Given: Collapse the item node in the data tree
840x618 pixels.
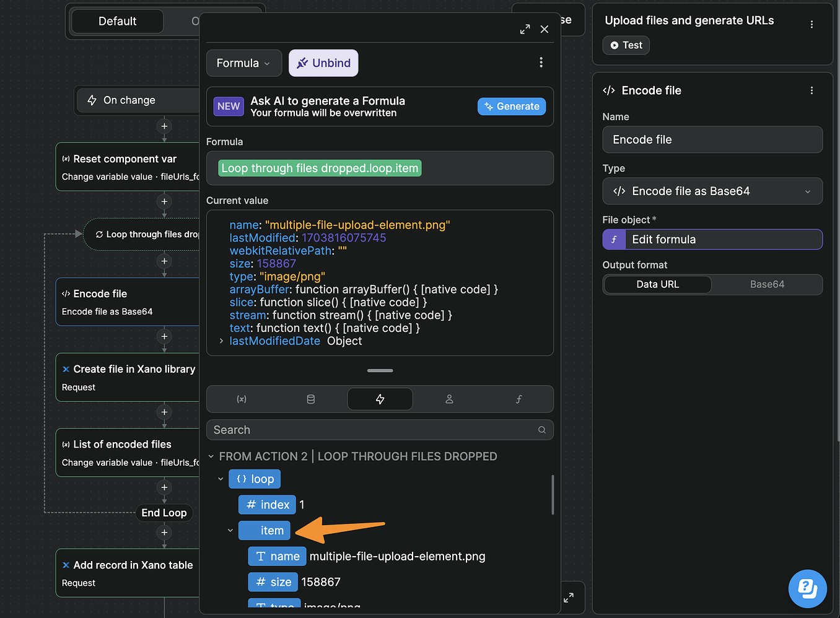Looking at the screenshot, I should point(230,531).
